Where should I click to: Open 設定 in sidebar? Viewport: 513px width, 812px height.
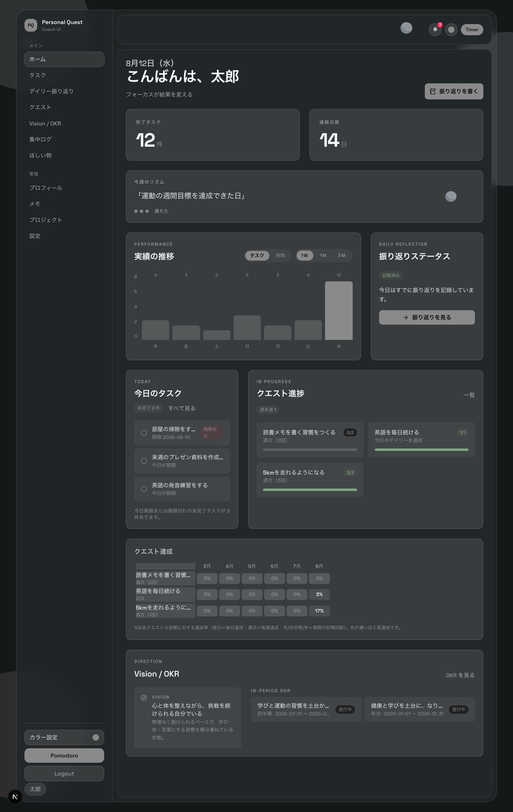(64, 236)
